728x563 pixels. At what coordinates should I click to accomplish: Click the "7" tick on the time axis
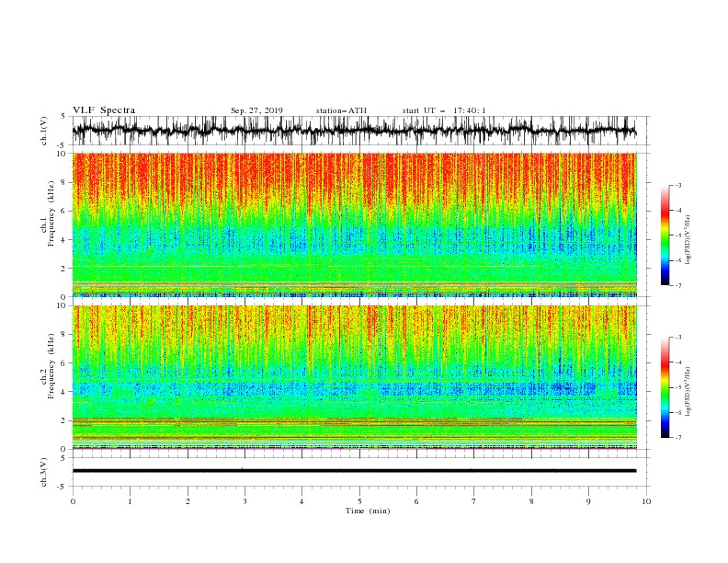[474, 501]
